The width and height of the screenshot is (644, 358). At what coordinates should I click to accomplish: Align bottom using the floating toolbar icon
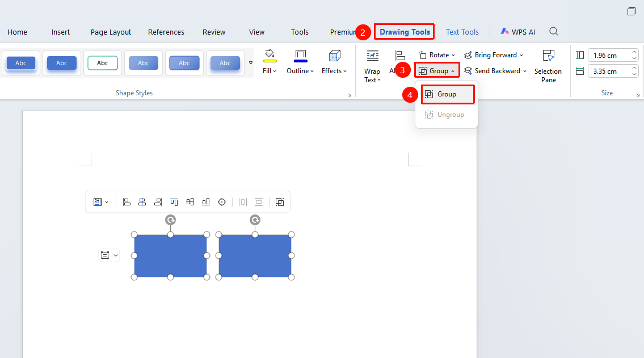click(x=206, y=202)
